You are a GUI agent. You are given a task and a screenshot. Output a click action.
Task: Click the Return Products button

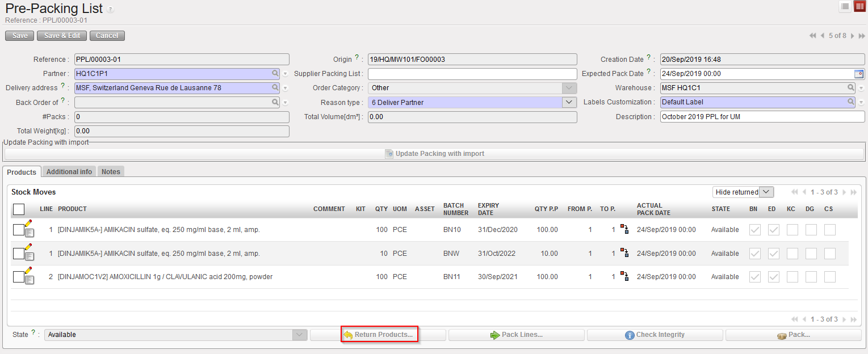(x=378, y=335)
